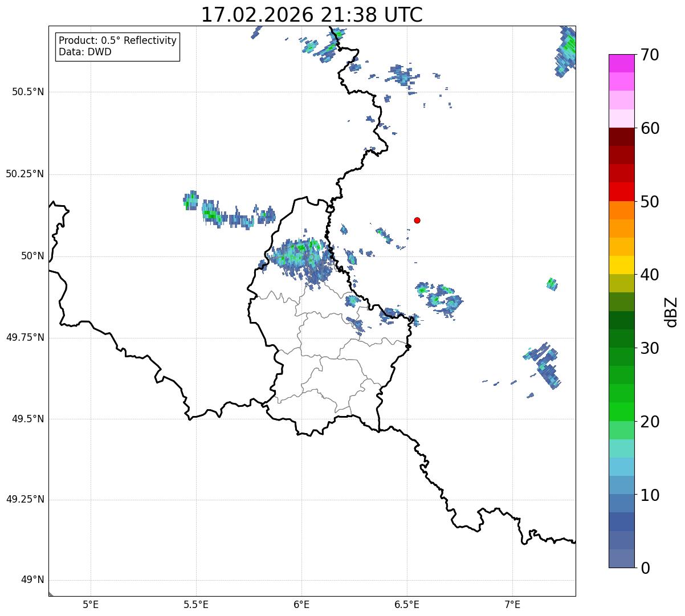
Task: Click the bright green 20 dBZ swatch
Action: (x=621, y=412)
